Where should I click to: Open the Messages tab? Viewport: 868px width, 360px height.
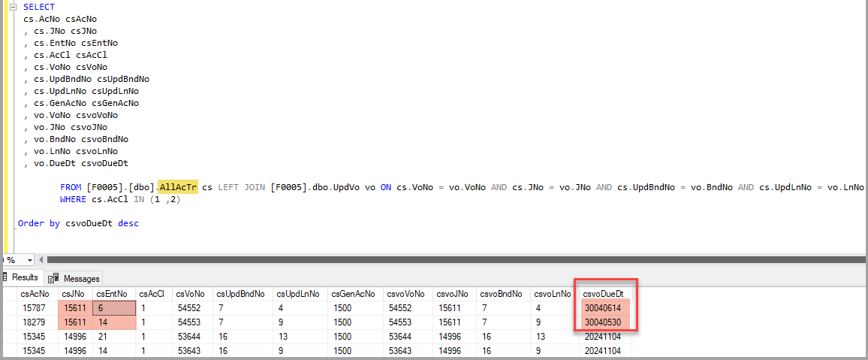click(81, 278)
